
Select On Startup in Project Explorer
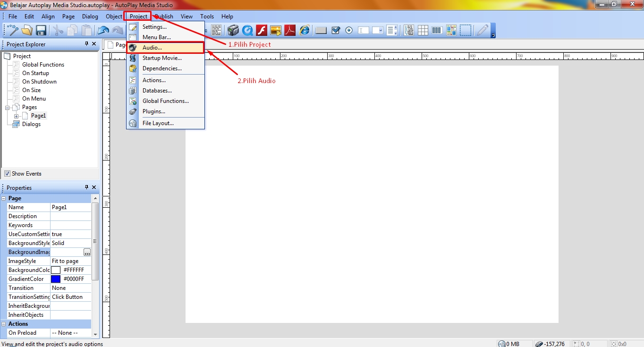(x=35, y=73)
